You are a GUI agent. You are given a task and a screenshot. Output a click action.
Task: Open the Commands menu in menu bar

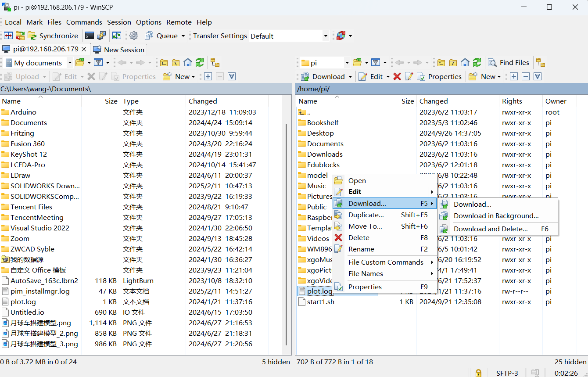tap(84, 22)
